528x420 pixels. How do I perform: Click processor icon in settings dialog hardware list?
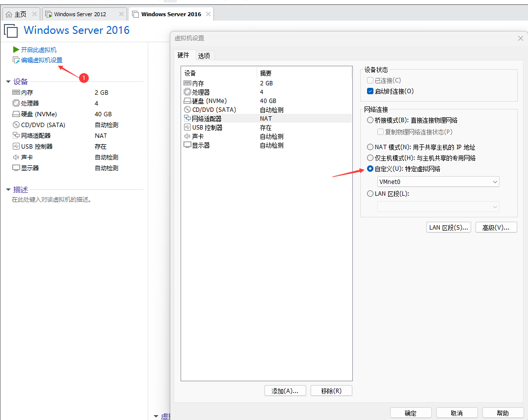tap(187, 92)
